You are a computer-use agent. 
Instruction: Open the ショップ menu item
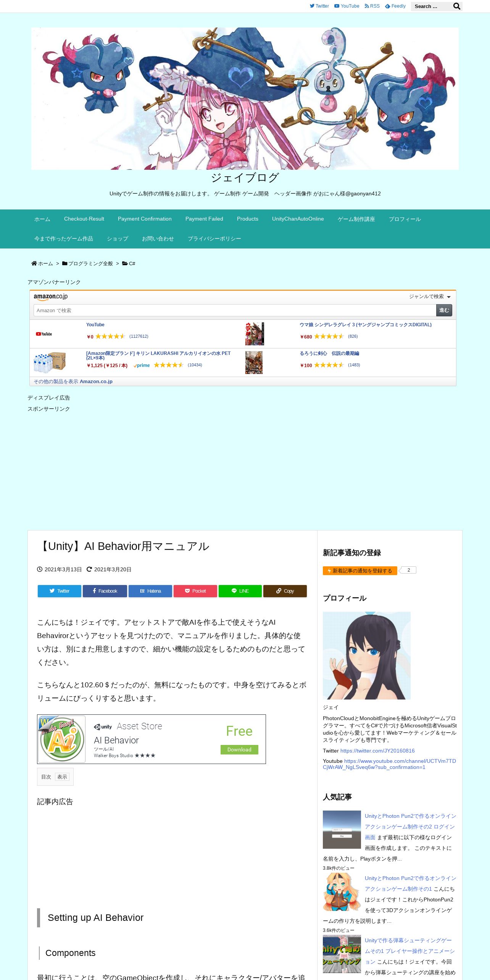(118, 239)
